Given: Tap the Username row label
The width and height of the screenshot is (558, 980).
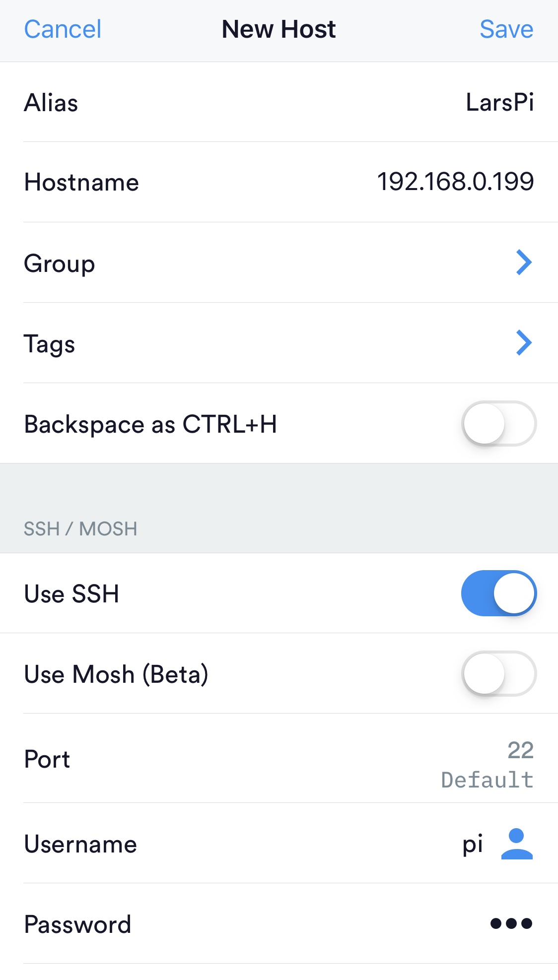Looking at the screenshot, I should 80,845.
